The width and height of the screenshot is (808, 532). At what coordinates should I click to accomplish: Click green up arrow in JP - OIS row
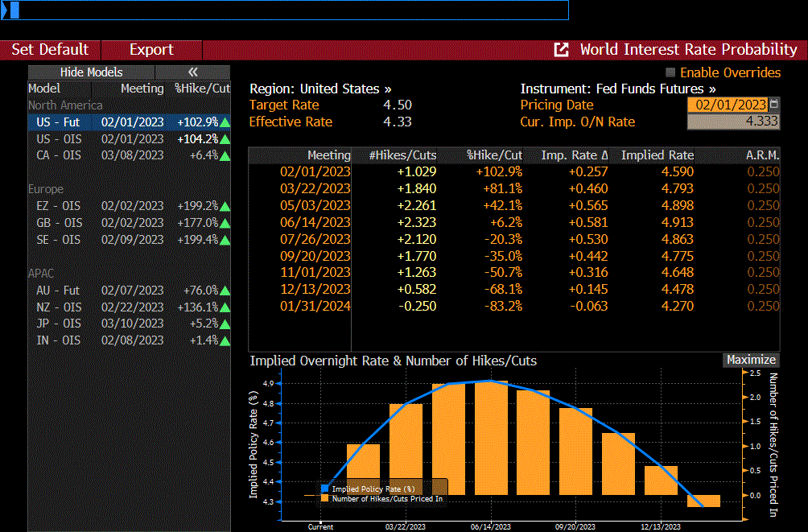coord(225,324)
